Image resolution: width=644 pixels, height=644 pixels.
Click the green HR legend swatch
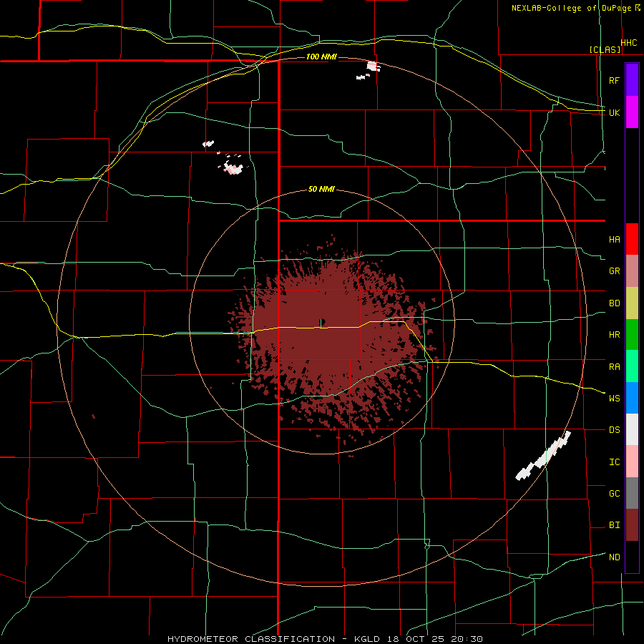632,335
